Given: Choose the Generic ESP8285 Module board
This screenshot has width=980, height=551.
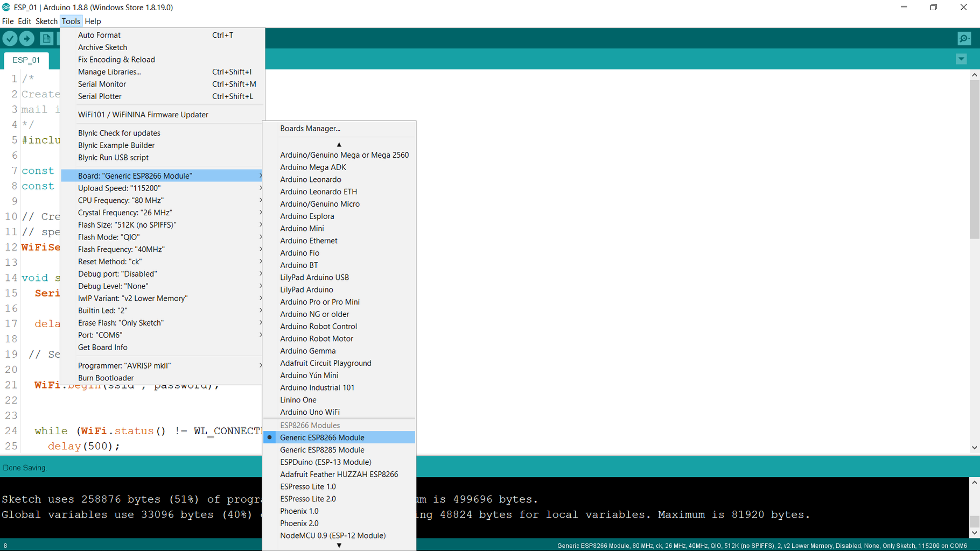Looking at the screenshot, I should point(322,450).
